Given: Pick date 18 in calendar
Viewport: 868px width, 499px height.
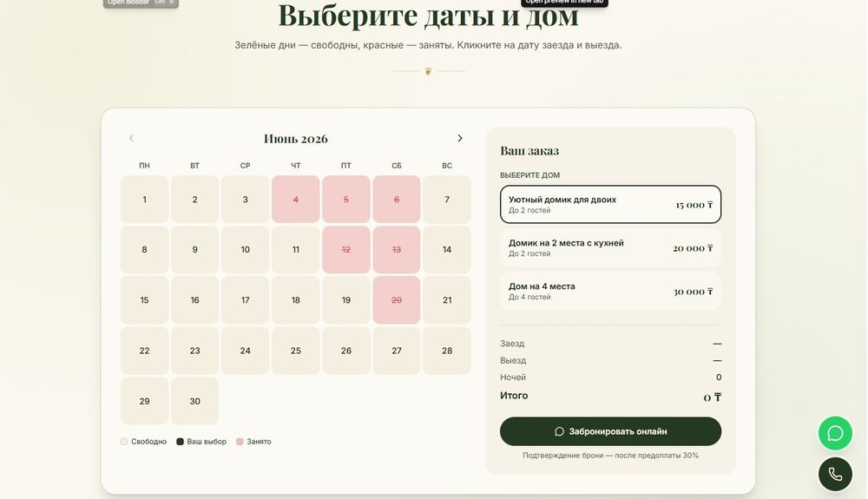Looking at the screenshot, I should click(296, 300).
